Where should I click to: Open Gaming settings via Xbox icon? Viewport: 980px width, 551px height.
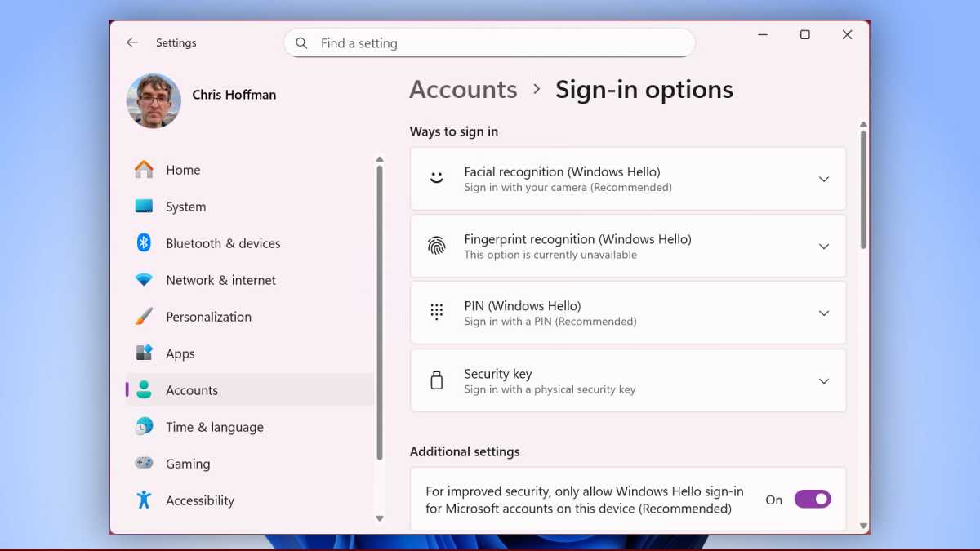point(144,464)
